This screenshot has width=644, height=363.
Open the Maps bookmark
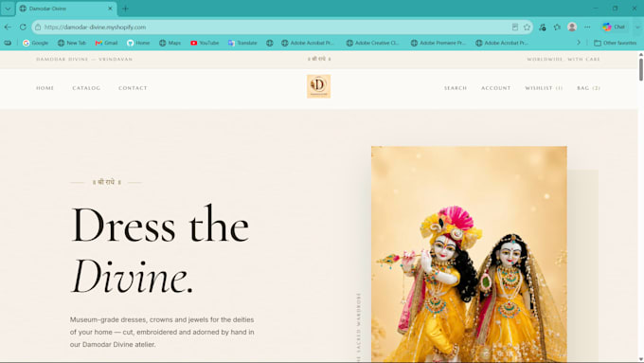(170, 43)
